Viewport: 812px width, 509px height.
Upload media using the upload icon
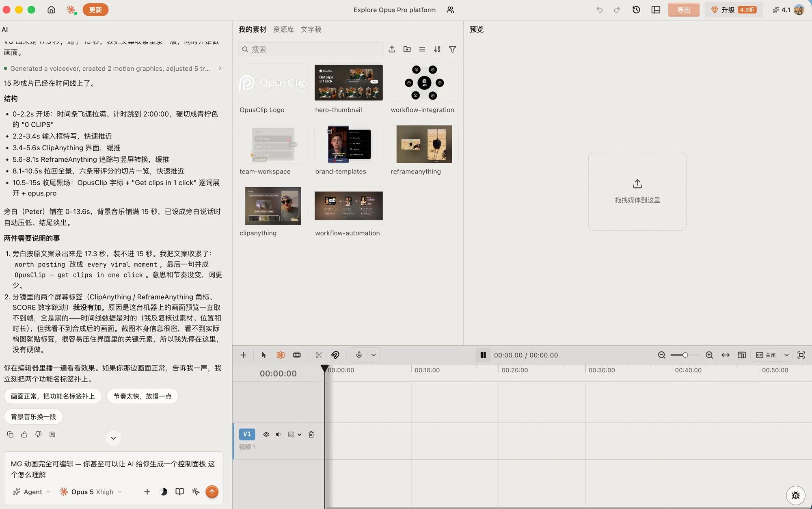pos(392,49)
